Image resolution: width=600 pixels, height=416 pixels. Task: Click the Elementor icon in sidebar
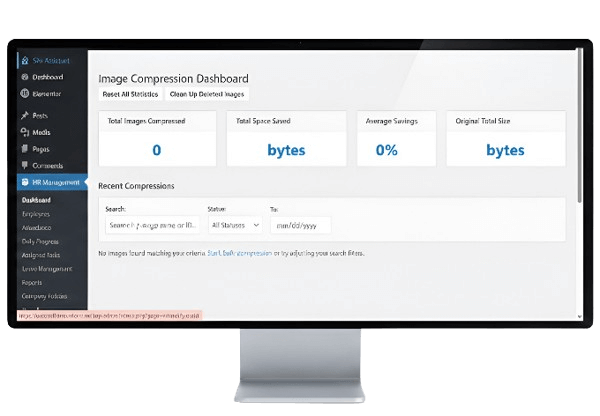[x=24, y=94]
